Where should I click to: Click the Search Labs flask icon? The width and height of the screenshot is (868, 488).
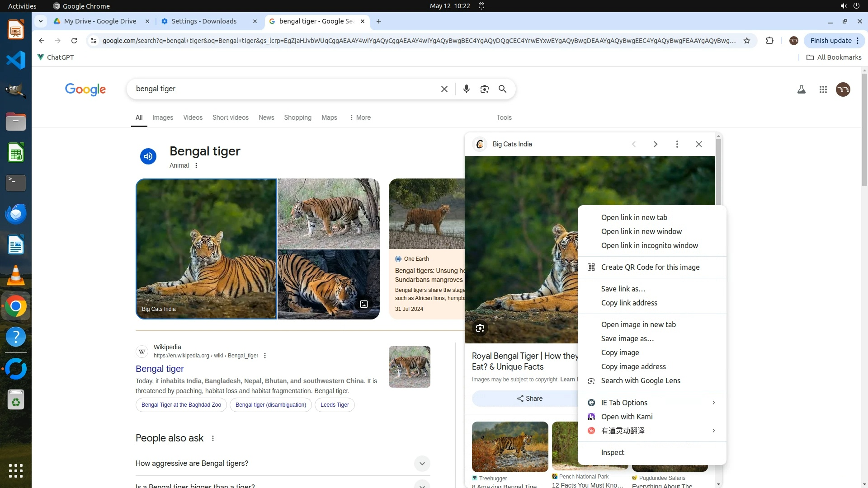coord(801,89)
